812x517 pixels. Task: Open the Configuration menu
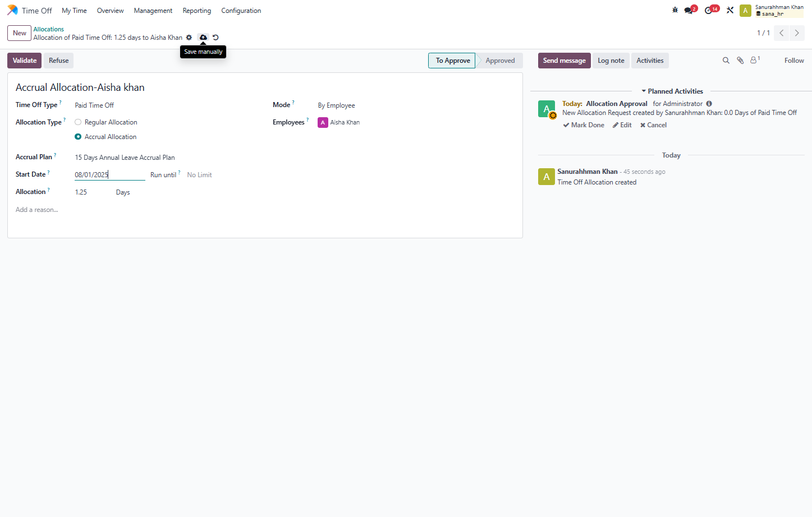pyautogui.click(x=241, y=11)
